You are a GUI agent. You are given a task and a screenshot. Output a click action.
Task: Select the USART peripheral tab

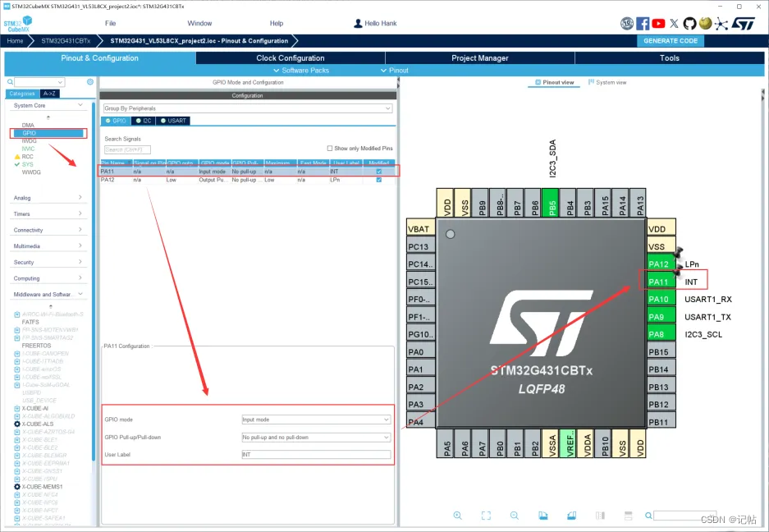click(174, 121)
